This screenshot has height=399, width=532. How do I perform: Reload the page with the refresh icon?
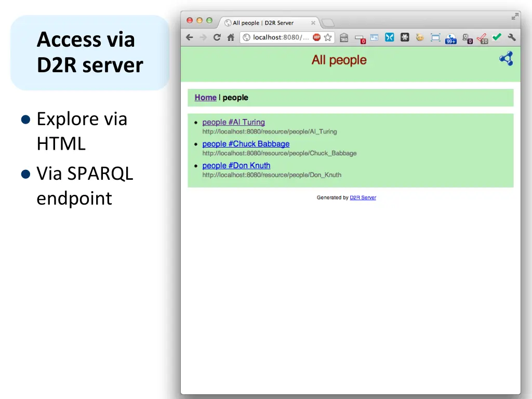[217, 37]
